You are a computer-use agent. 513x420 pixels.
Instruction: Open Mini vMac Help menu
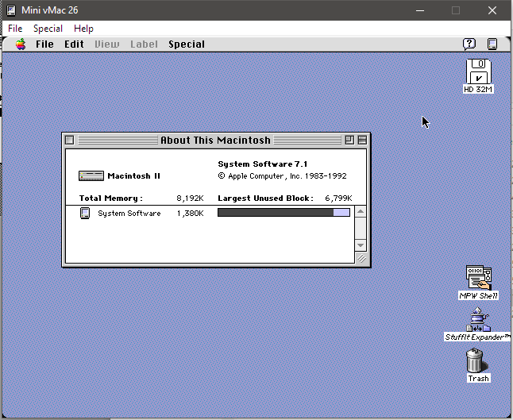pyautogui.click(x=83, y=29)
